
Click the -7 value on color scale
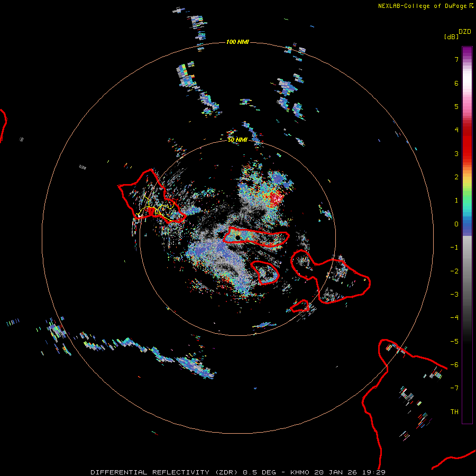point(454,388)
